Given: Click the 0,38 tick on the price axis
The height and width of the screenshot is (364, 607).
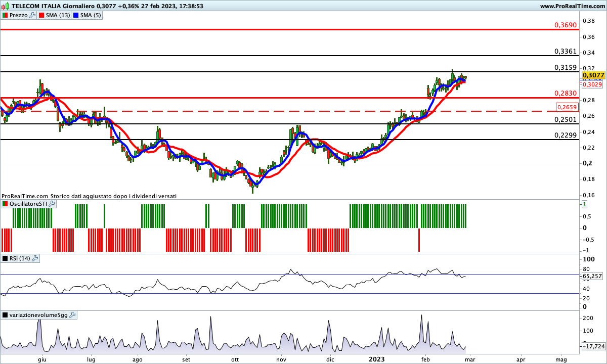Looking at the screenshot, I should (588, 21).
